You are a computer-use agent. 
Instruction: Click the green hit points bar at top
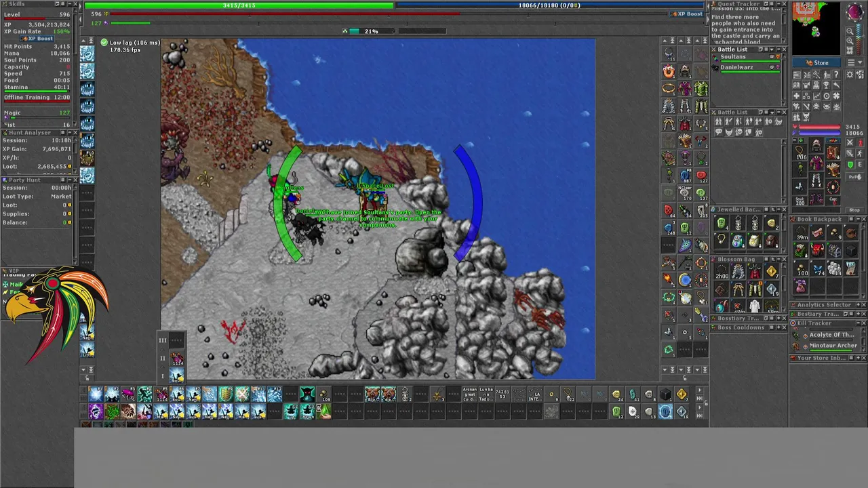(x=239, y=5)
